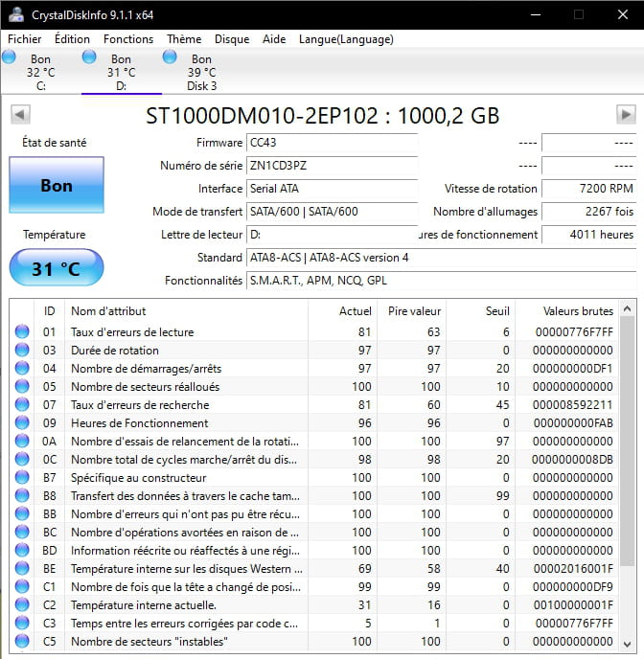Click status orb for secteurs instables row

22,642
